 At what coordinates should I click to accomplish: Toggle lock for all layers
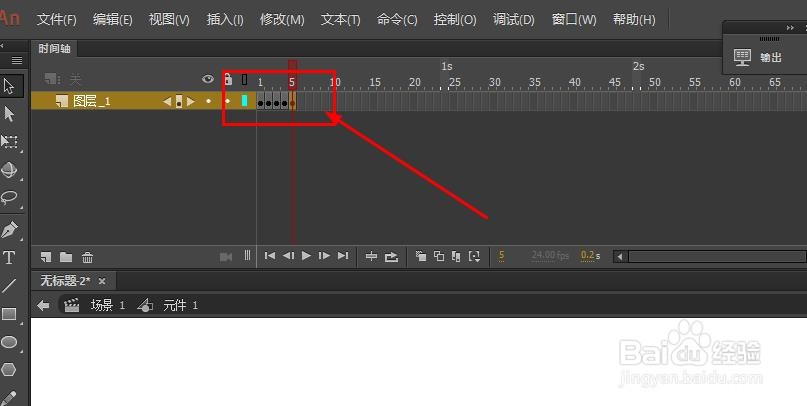point(228,79)
